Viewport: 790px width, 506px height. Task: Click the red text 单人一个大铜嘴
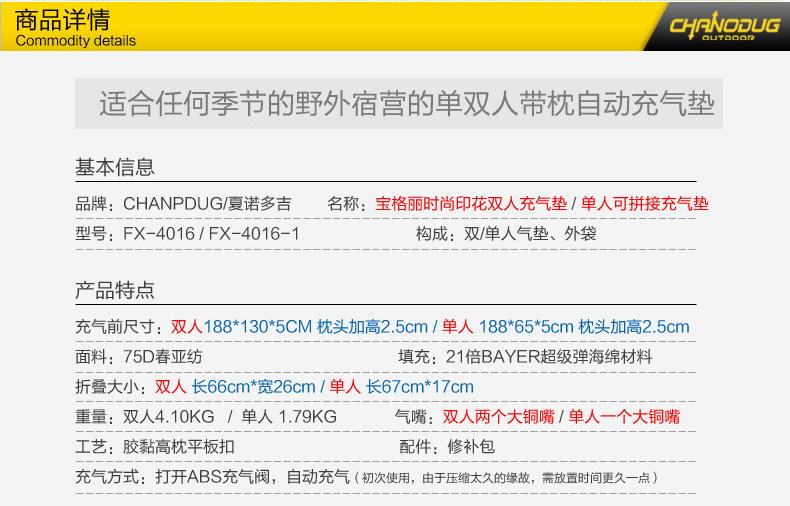(x=624, y=417)
